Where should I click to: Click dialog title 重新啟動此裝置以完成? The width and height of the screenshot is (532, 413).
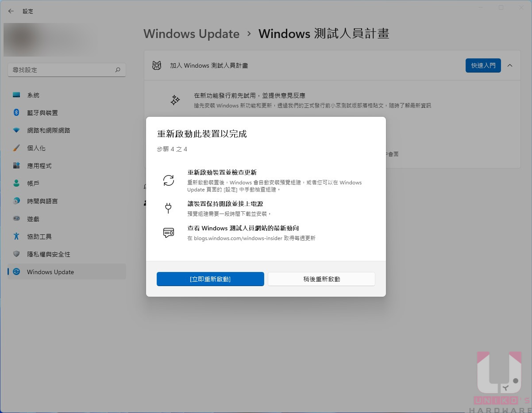point(202,134)
